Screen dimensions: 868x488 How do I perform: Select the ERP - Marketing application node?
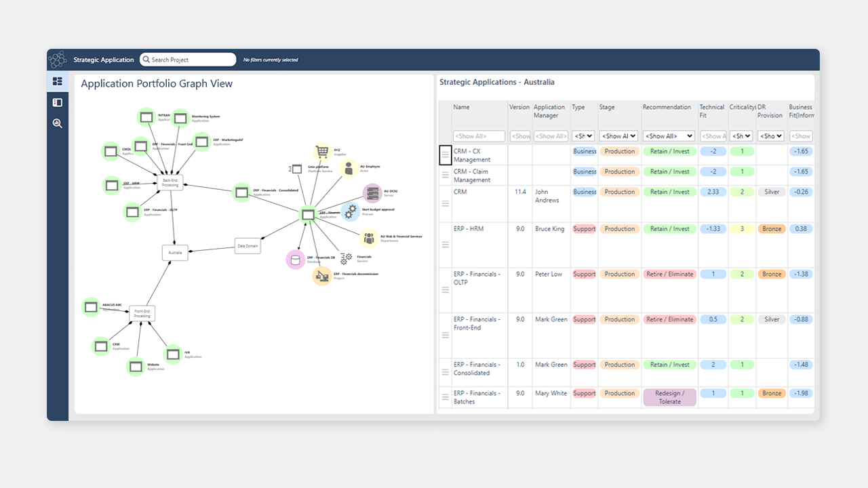coord(201,142)
